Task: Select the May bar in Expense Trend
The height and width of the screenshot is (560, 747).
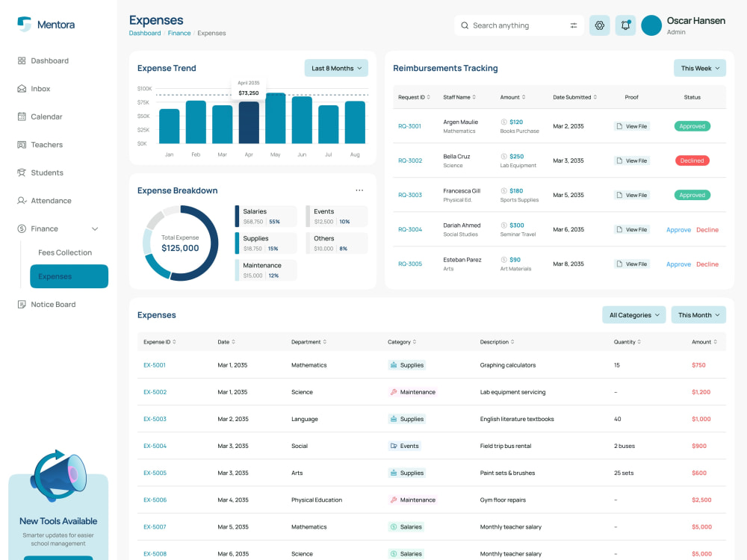Action: point(276,118)
